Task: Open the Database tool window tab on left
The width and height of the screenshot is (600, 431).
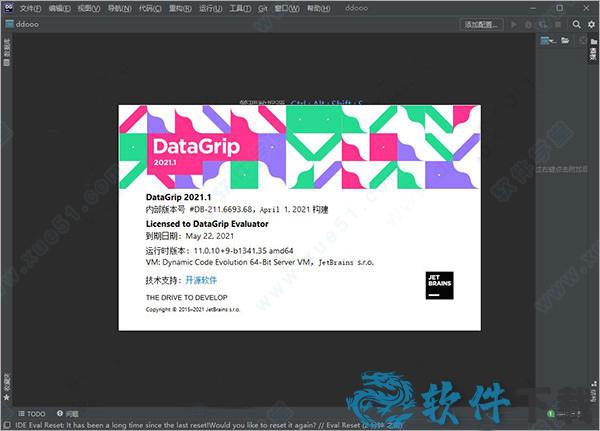Action: (x=7, y=52)
